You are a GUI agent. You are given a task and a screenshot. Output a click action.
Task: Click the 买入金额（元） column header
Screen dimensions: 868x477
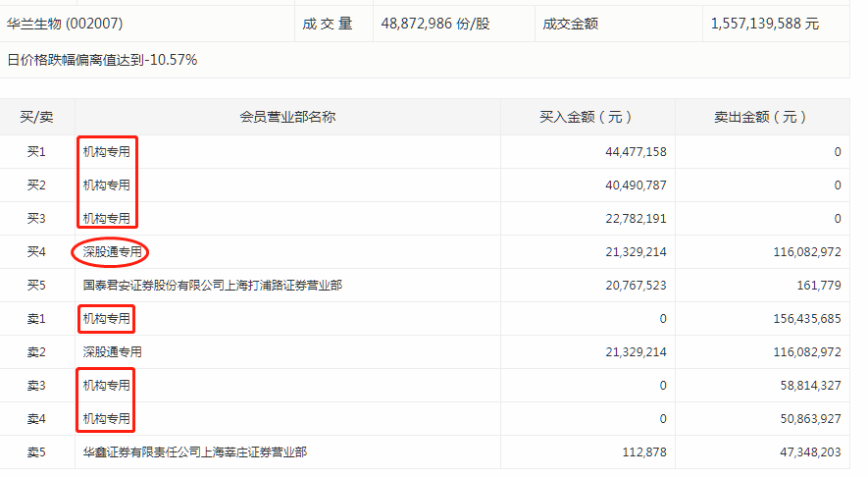click(x=586, y=117)
